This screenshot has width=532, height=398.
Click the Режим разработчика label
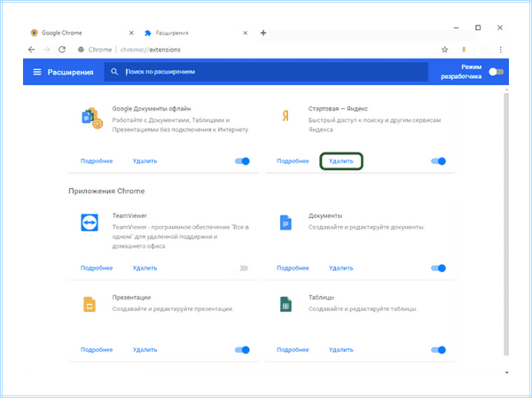[x=461, y=72]
